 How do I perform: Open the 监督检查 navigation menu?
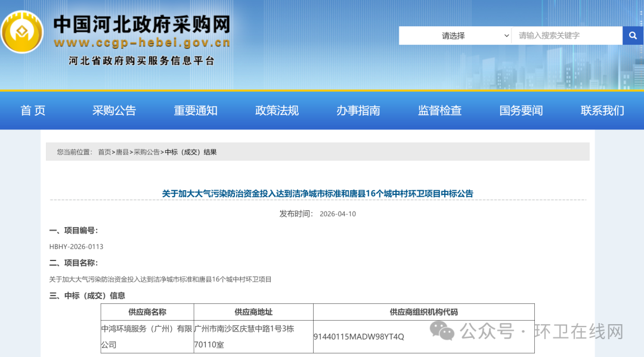pos(439,110)
